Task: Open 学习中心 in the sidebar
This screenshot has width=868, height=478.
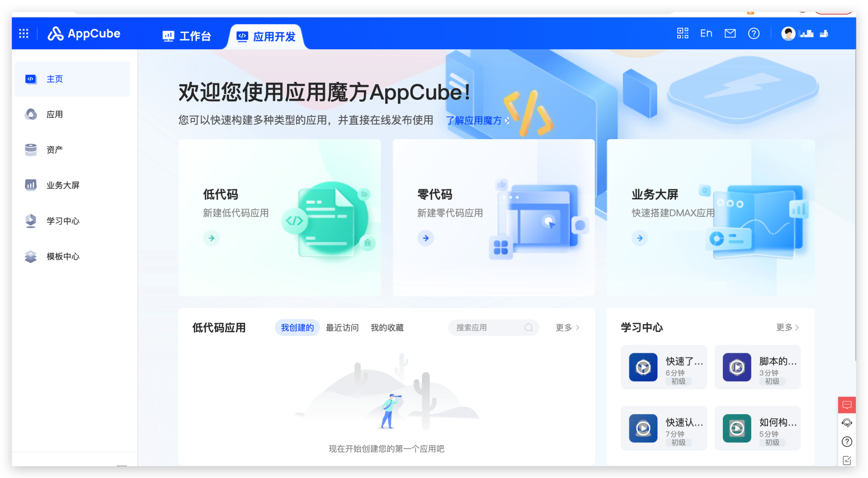Action: click(72, 221)
